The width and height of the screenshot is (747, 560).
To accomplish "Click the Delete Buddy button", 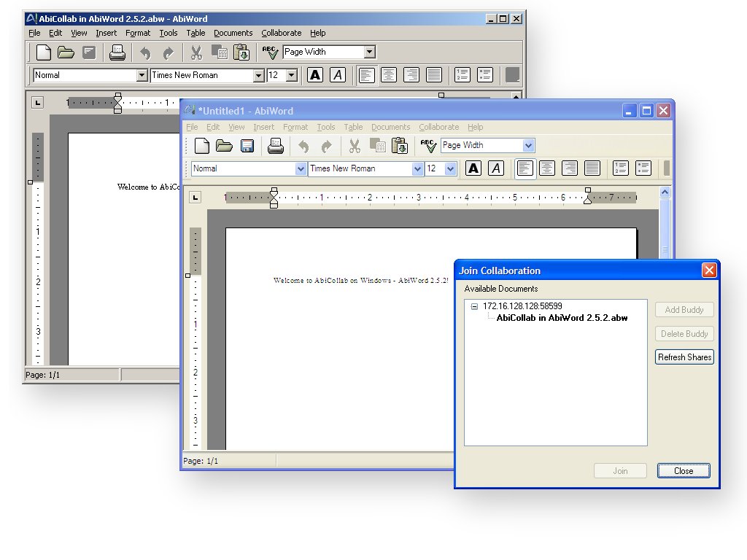I will click(x=684, y=334).
